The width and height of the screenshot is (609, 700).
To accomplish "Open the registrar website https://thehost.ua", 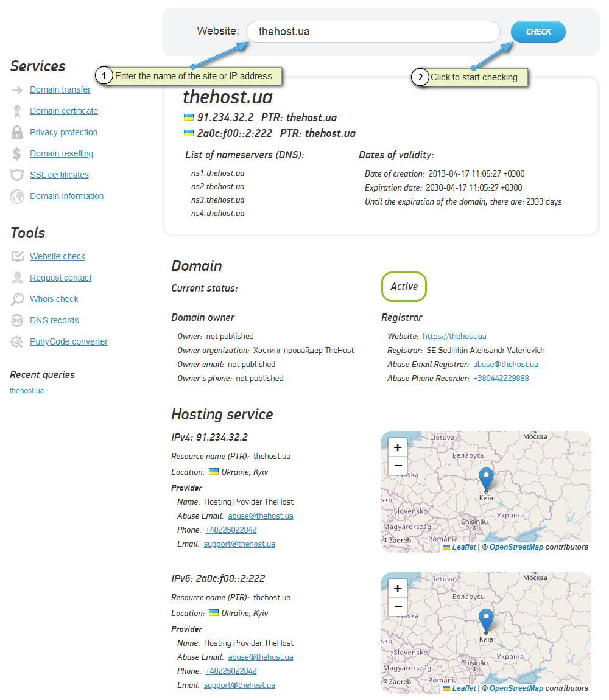I will (x=454, y=337).
